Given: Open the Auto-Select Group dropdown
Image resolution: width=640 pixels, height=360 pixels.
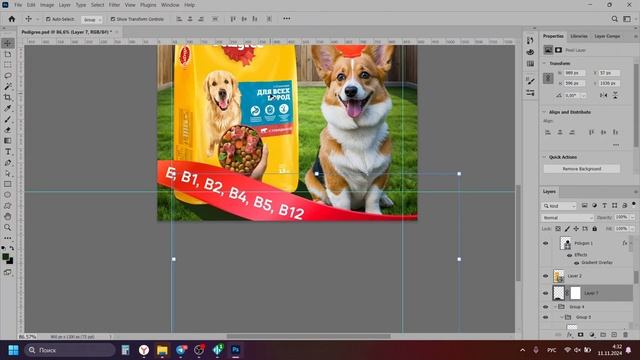Looking at the screenshot, I should [x=92, y=19].
